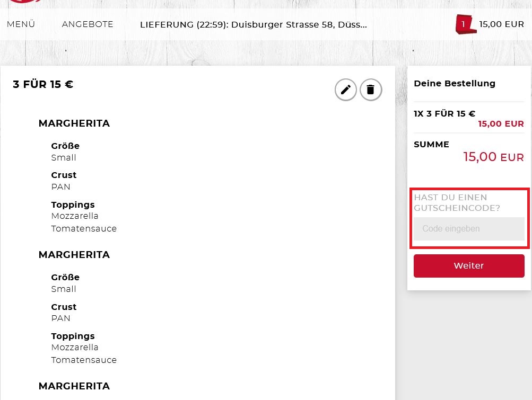The image size is (532, 400).
Task: Delete the 3 FÜR 15 € offer with the trash icon
Action: 371,90
